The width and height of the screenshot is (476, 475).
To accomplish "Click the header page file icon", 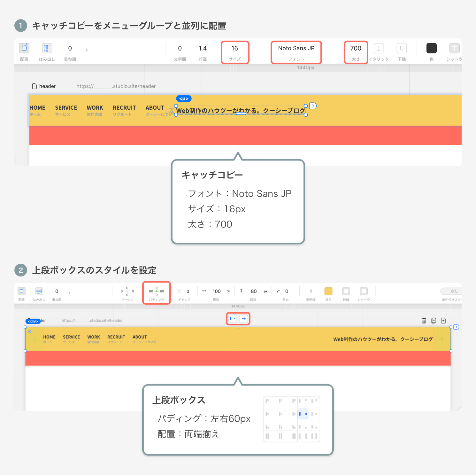I will pyautogui.click(x=35, y=86).
